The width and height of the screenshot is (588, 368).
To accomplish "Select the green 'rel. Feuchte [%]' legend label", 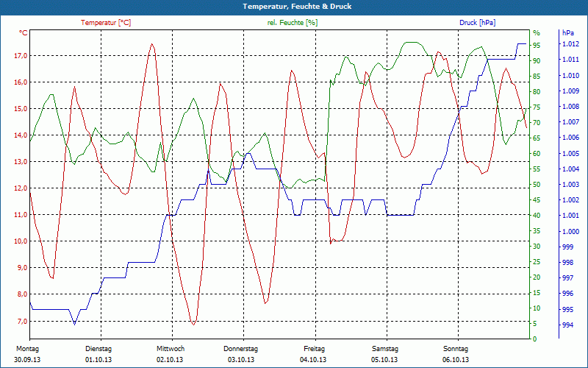I will (293, 23).
